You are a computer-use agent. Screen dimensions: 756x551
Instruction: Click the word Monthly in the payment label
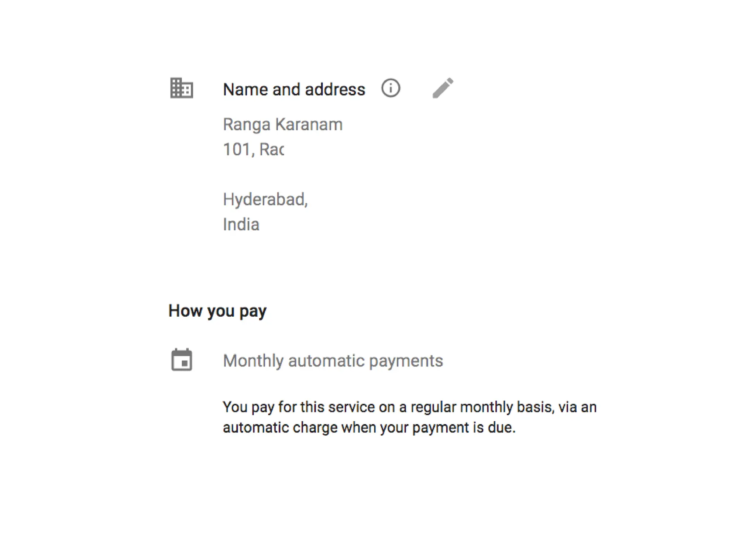[x=253, y=361]
